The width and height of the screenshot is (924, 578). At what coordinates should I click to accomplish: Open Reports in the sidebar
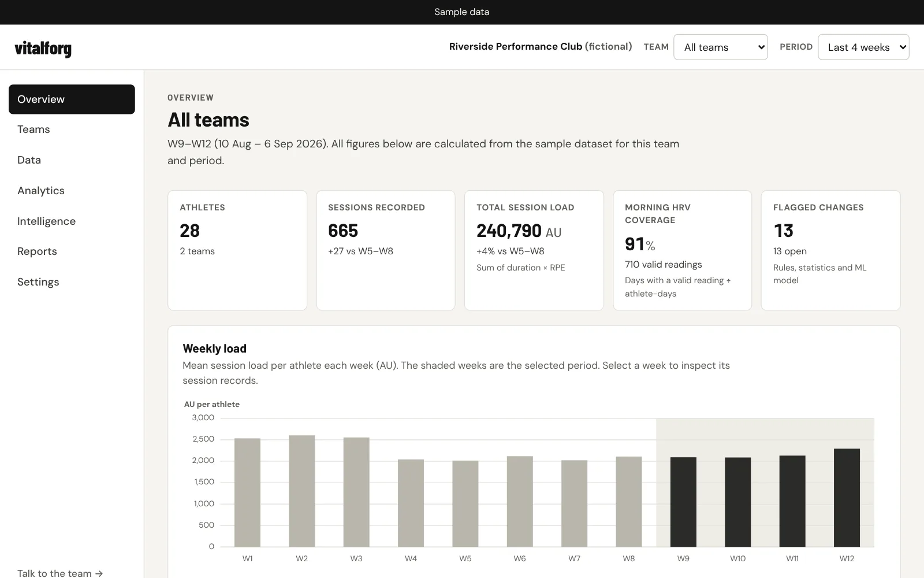pyautogui.click(x=72, y=251)
